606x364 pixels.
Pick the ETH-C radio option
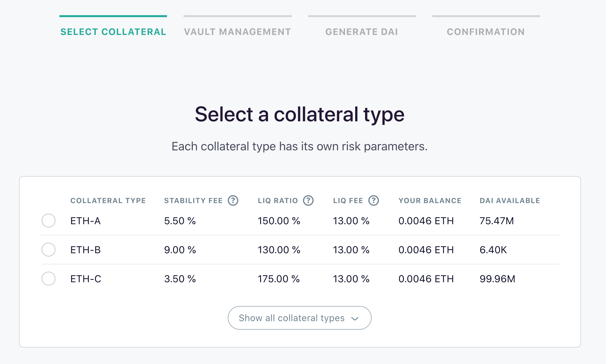click(x=49, y=279)
